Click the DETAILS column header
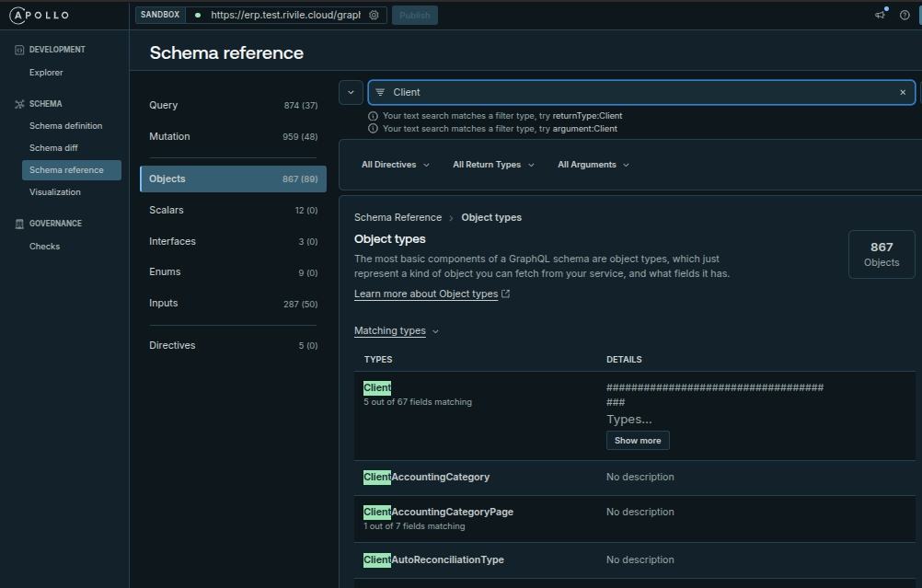This screenshot has width=922, height=588. pyautogui.click(x=624, y=359)
